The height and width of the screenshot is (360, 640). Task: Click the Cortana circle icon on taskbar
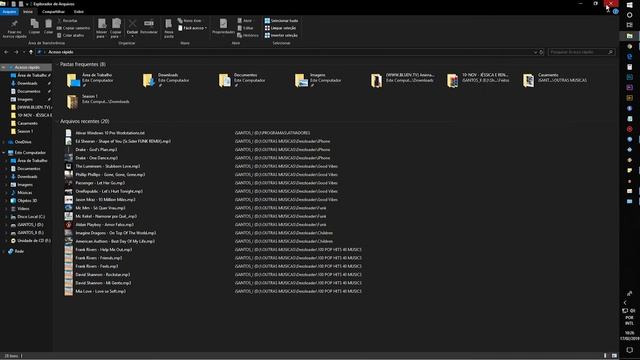[x=629, y=15]
